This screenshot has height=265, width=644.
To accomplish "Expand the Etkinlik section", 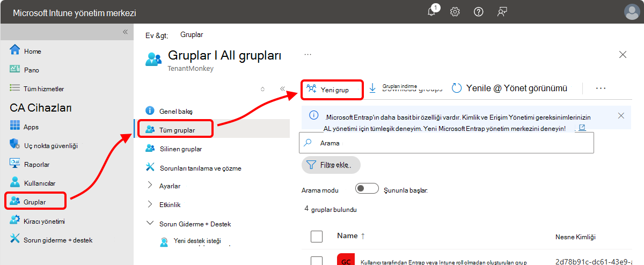I will 170,205.
